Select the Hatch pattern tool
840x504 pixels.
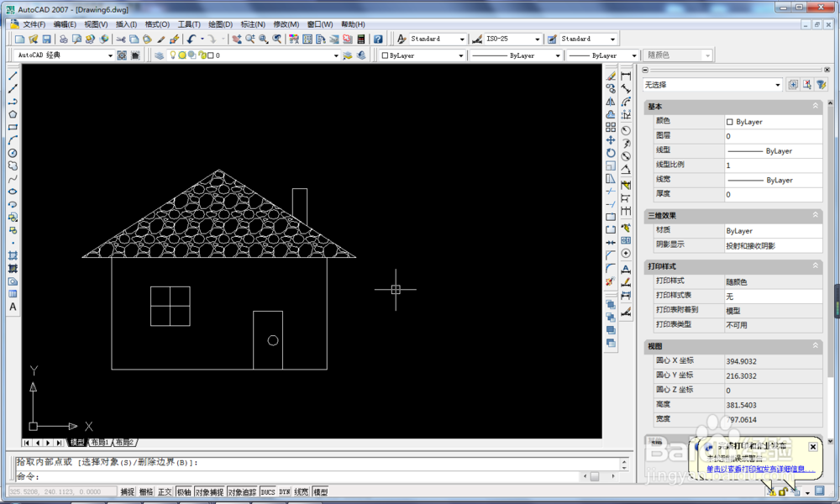coord(13,255)
